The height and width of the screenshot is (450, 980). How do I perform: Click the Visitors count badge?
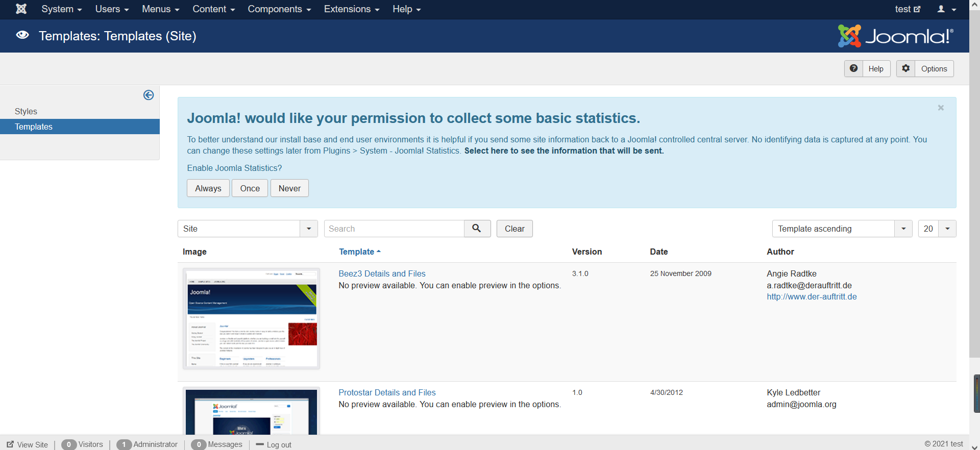(x=69, y=444)
